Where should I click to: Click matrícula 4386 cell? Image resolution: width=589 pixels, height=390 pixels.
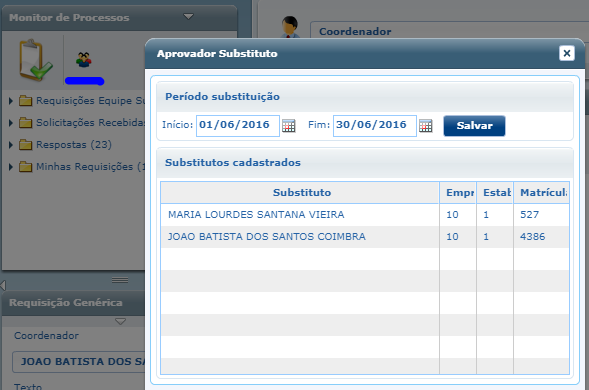(541, 237)
